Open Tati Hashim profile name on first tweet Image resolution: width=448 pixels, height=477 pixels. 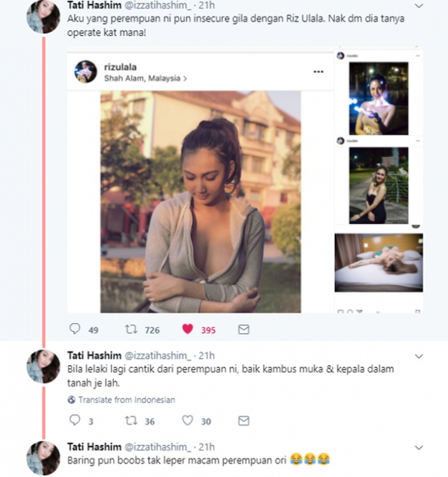[x=94, y=5]
